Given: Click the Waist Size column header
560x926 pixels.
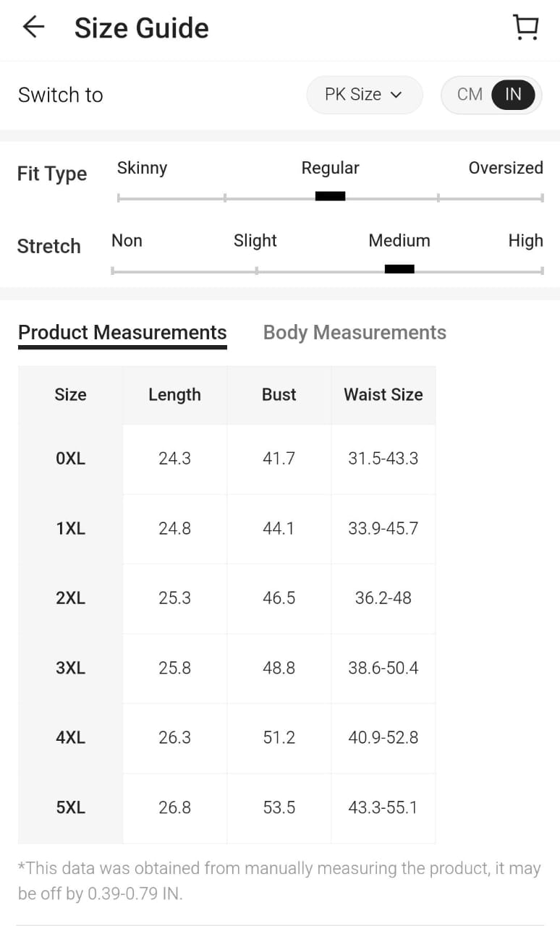Looking at the screenshot, I should (x=383, y=395).
